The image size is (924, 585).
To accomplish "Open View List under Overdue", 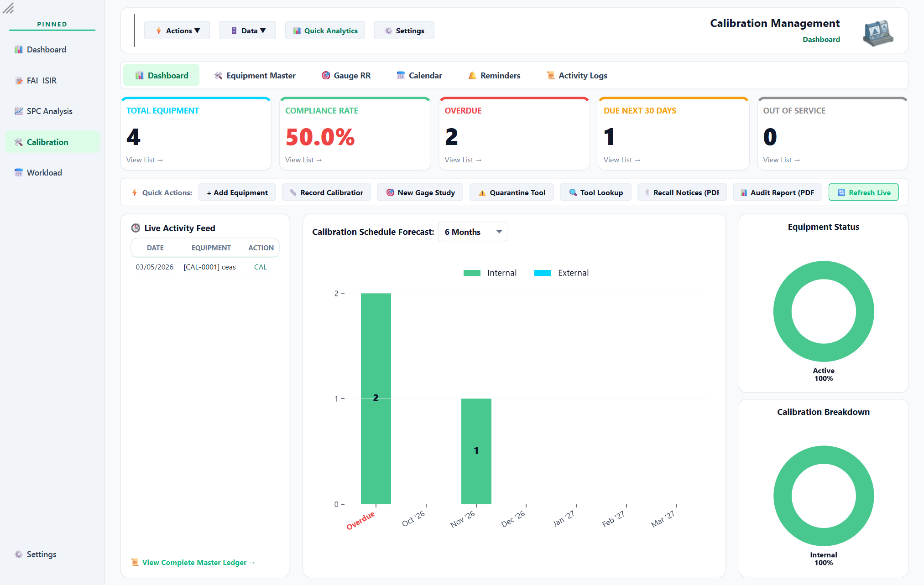I will pos(463,160).
